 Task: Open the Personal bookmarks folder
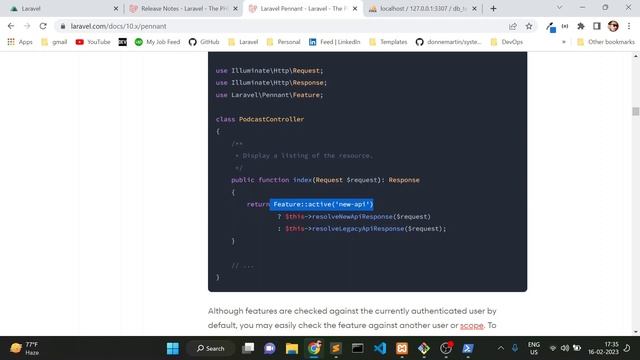(x=283, y=42)
